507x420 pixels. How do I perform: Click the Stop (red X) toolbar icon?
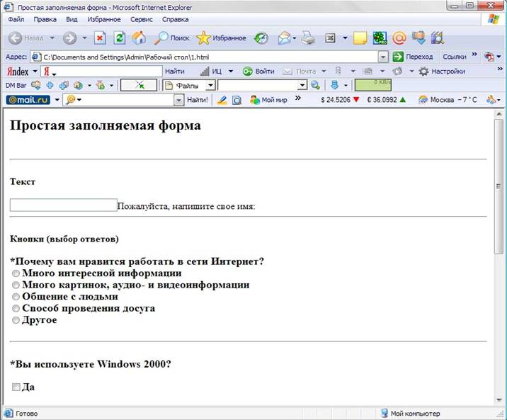(100, 38)
